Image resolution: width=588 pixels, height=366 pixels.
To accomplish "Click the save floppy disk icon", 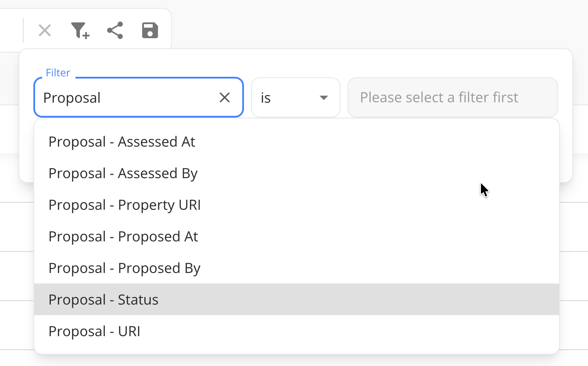I will point(150,31).
